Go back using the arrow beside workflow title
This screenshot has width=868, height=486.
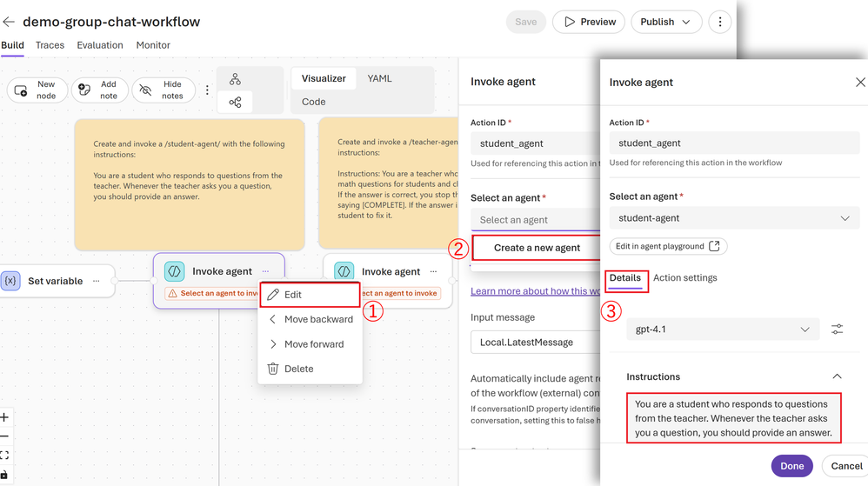[x=9, y=22]
